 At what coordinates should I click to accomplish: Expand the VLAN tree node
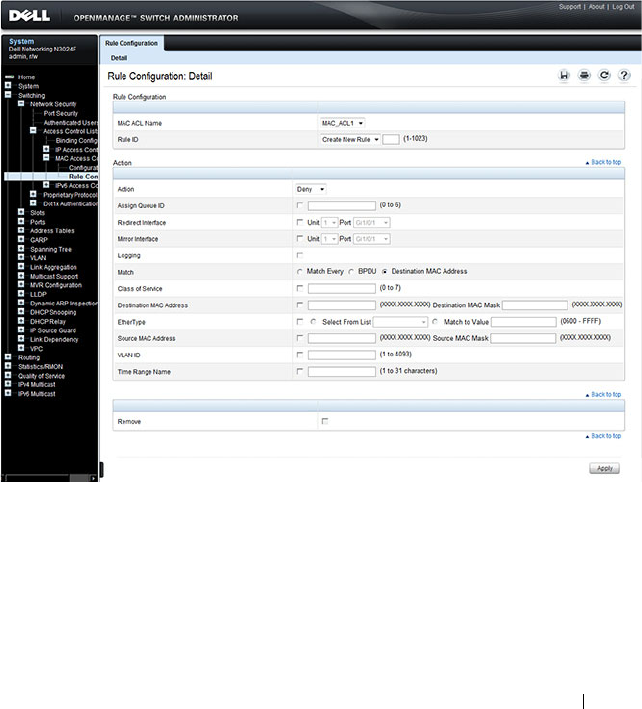tap(21, 257)
